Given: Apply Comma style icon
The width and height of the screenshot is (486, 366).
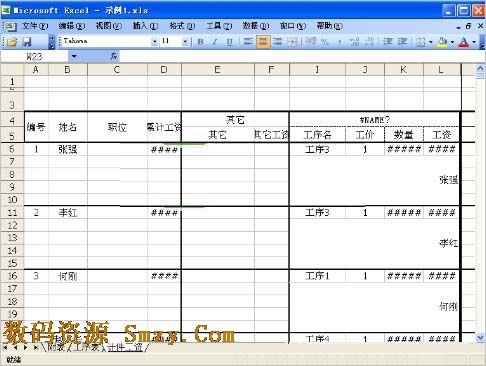Looking at the screenshot, I should tap(339, 42).
